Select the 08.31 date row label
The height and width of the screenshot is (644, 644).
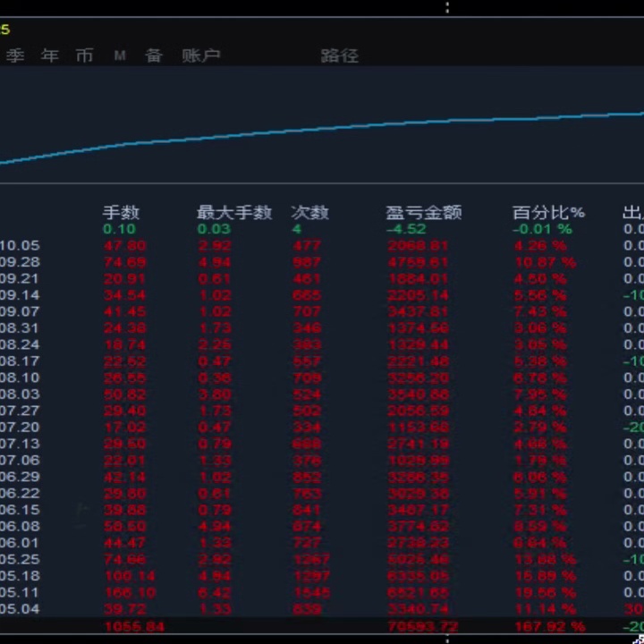click(x=19, y=328)
